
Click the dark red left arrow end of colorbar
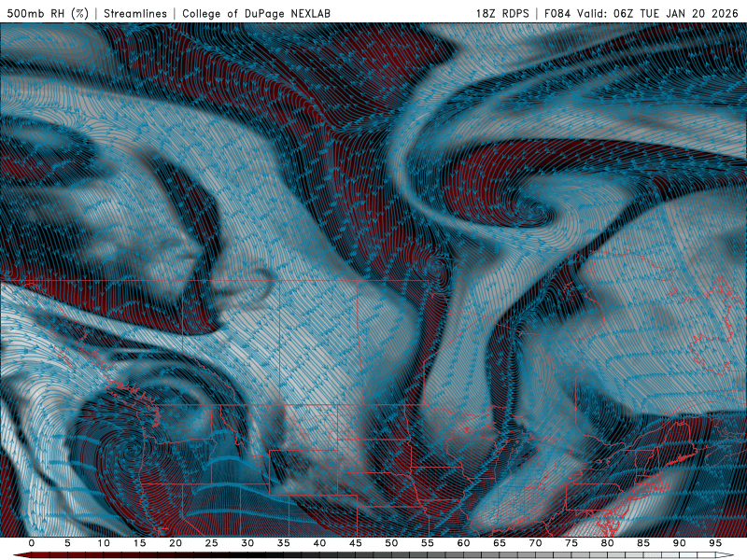(x=21, y=555)
